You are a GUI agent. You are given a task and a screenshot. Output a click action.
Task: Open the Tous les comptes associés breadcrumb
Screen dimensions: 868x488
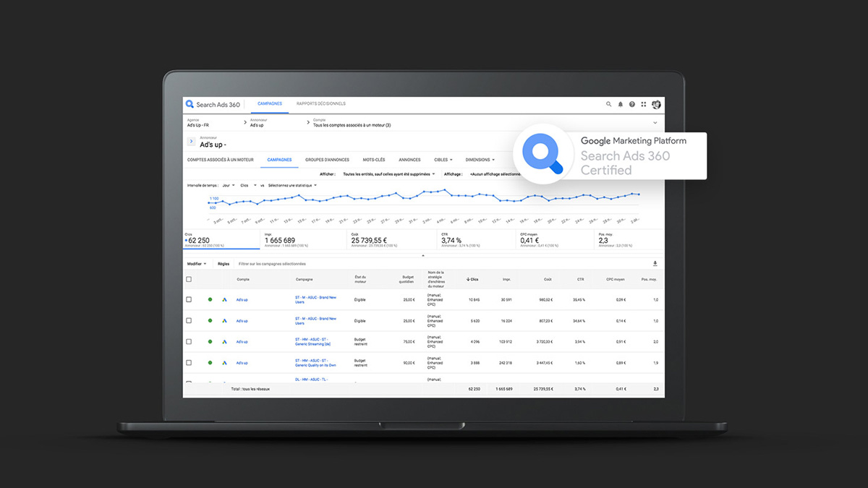click(352, 123)
